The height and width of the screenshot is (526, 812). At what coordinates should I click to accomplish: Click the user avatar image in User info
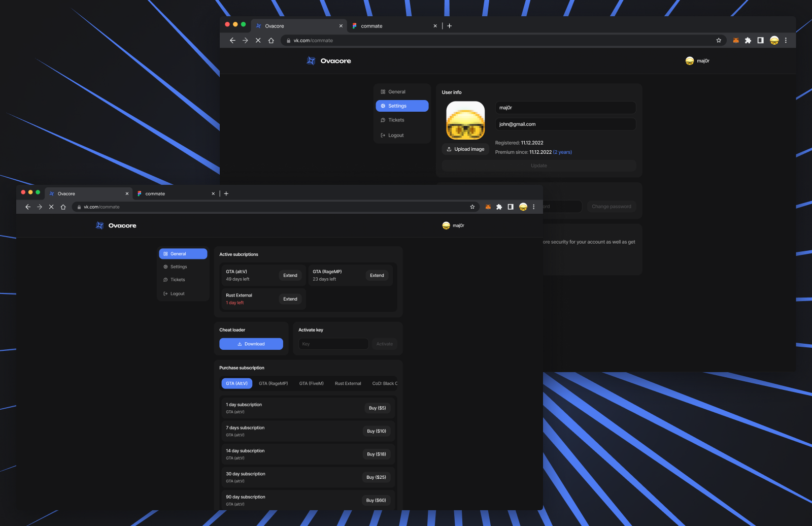point(465,120)
